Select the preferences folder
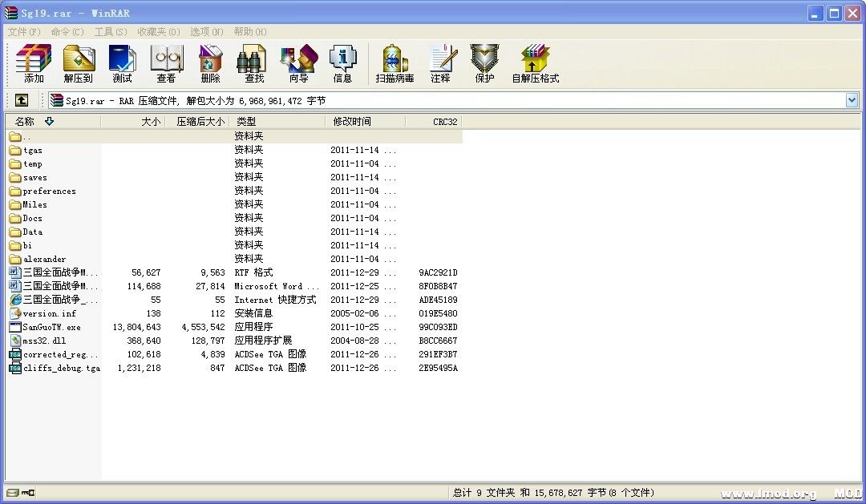Viewport: 866px width, 504px height. [49, 192]
